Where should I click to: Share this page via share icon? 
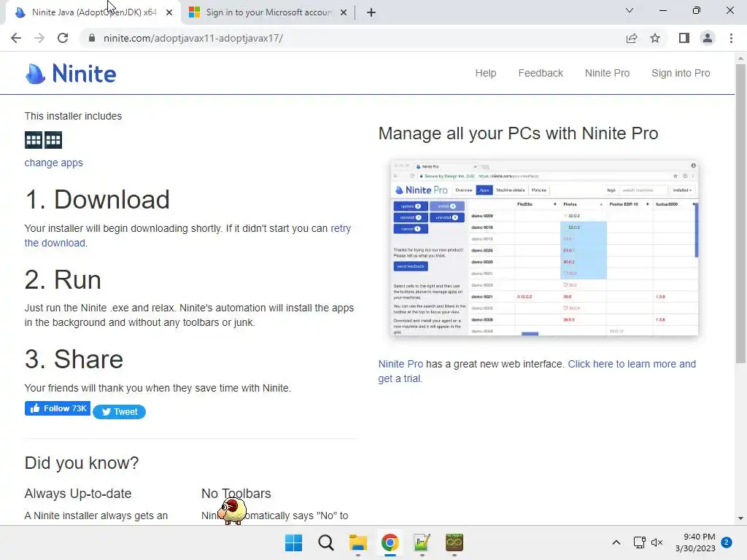coord(632,38)
